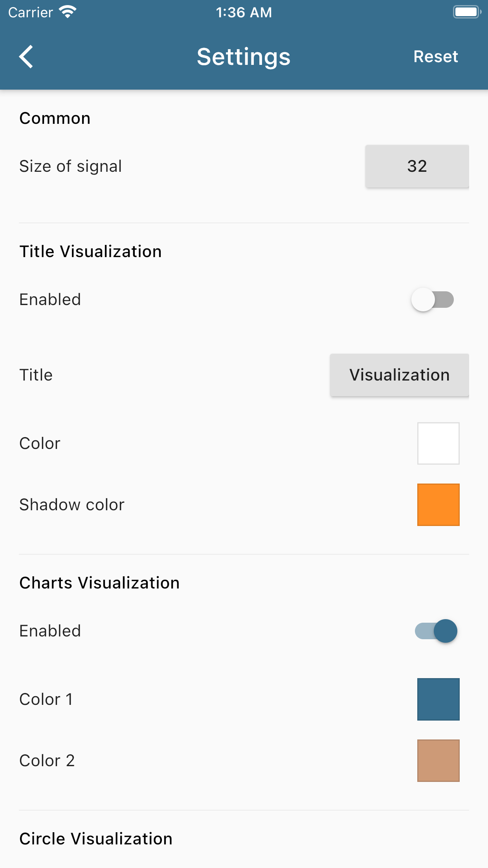The height and width of the screenshot is (868, 488).
Task: Click the Circle Visualization section header
Action: point(95,838)
